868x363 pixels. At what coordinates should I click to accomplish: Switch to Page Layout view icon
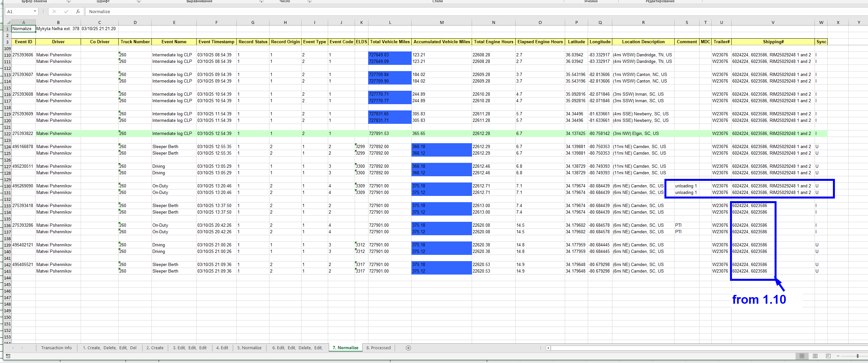(815, 356)
